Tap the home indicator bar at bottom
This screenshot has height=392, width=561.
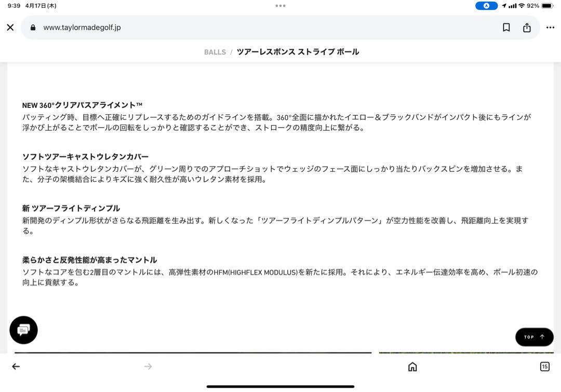click(280, 386)
